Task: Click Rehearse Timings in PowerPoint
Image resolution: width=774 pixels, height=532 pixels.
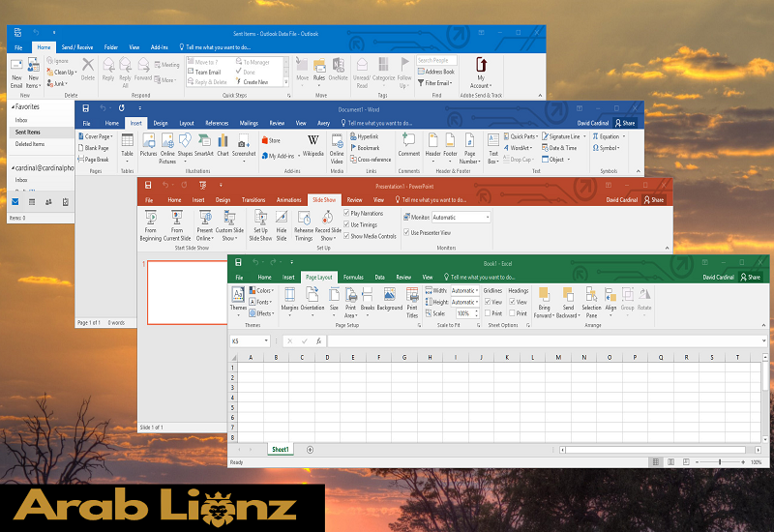Action: click(304, 225)
